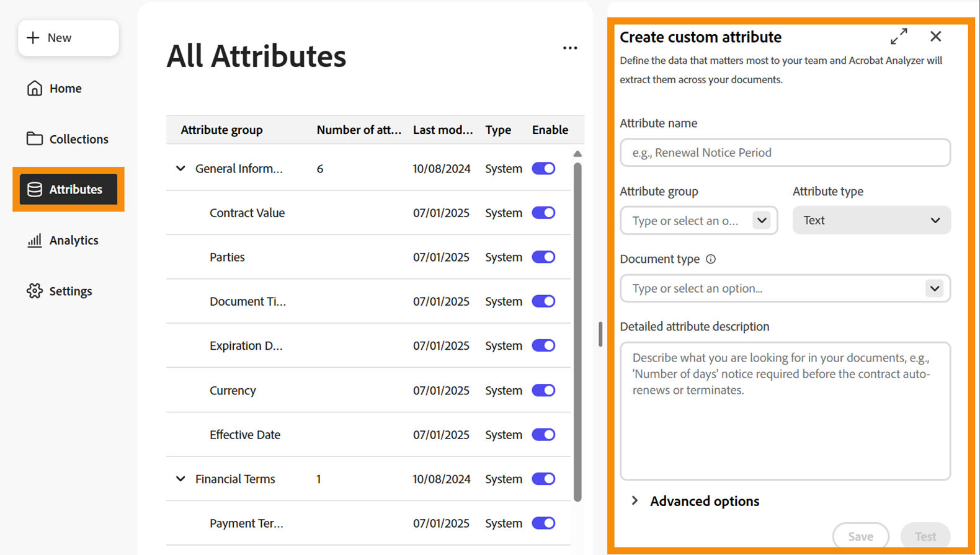The height and width of the screenshot is (555, 980).
Task: Expand the Create custom attribute panel to full view
Action: 899,37
